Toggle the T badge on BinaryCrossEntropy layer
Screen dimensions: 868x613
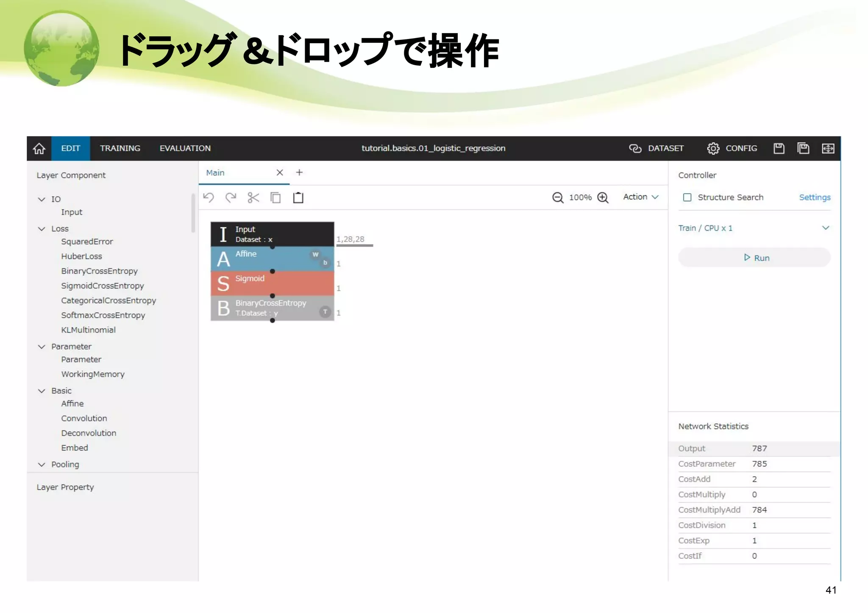coord(325,312)
